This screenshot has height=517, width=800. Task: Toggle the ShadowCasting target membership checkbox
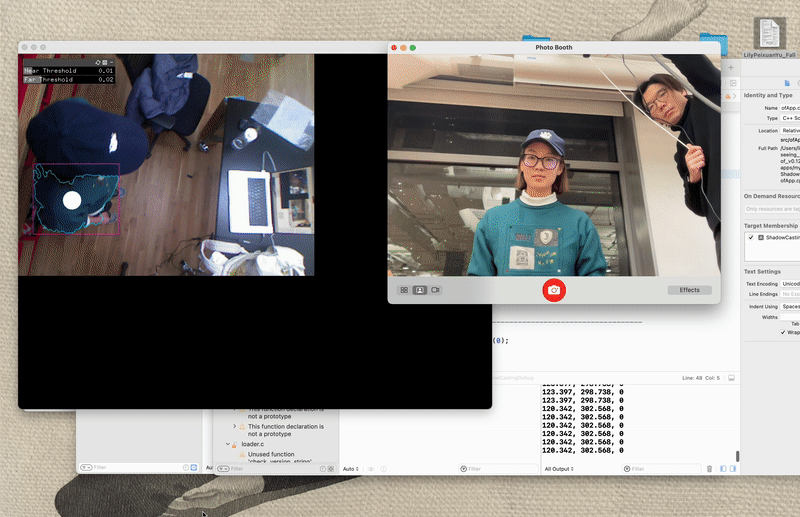[x=751, y=237]
